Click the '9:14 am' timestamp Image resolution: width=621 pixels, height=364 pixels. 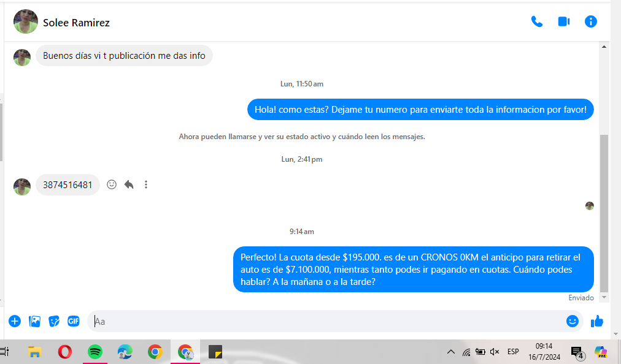(302, 232)
